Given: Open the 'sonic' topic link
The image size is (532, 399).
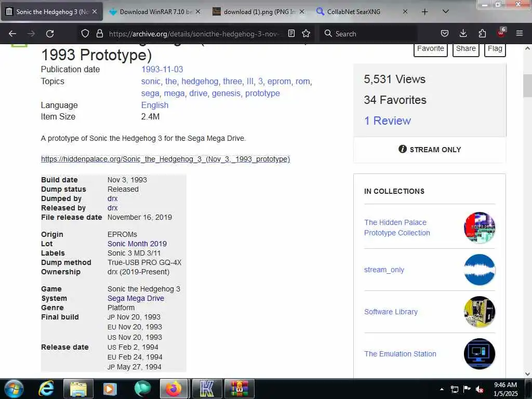Looking at the screenshot, I should tap(151, 82).
